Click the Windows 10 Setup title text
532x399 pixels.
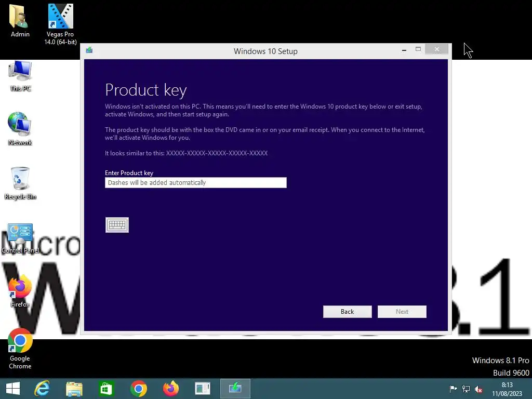click(265, 51)
